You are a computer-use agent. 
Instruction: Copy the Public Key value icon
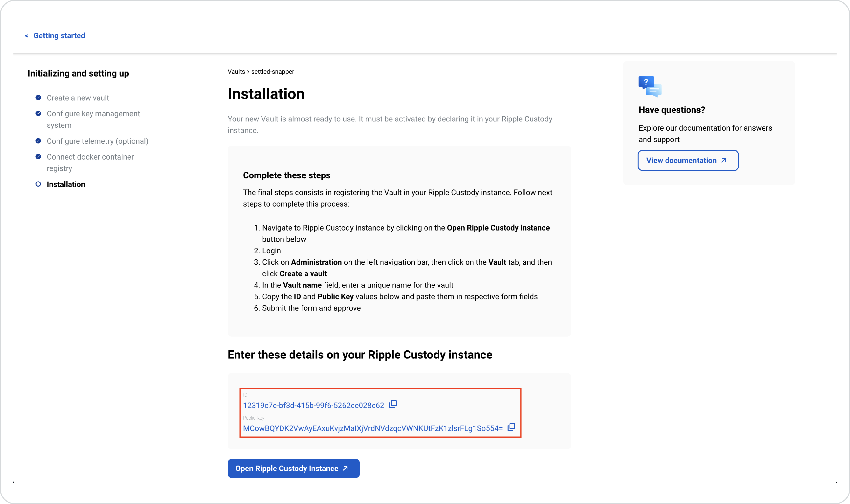click(x=511, y=427)
